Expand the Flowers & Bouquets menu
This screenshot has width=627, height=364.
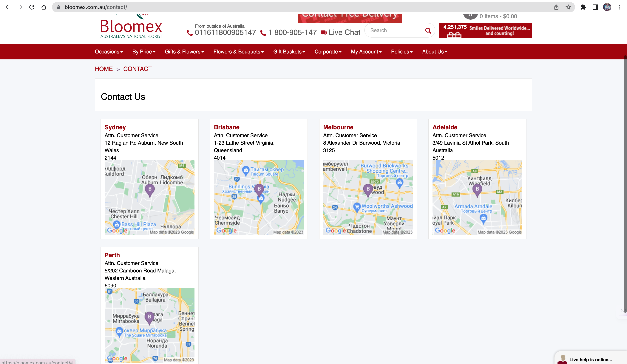click(x=239, y=52)
